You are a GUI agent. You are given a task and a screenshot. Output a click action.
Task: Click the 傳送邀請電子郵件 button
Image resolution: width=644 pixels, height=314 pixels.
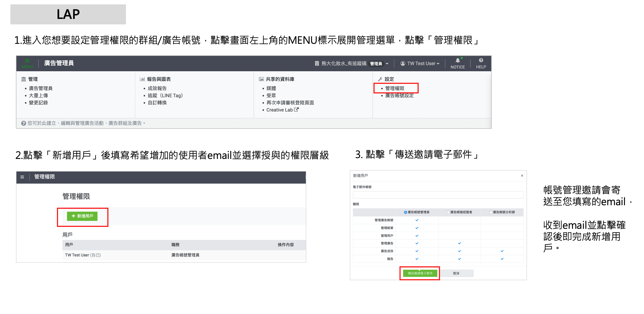coord(420,273)
